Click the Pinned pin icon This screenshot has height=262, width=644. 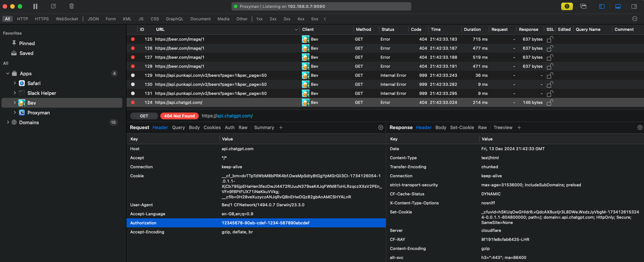click(x=14, y=43)
